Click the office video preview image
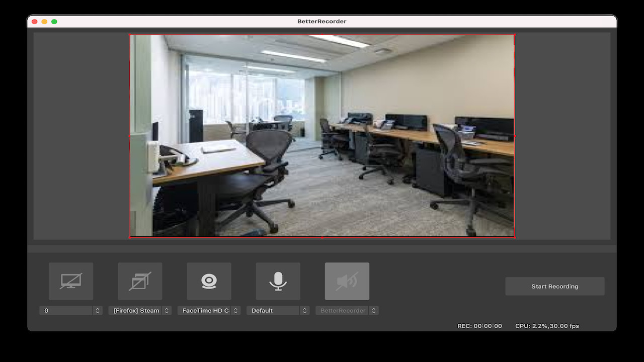 [322, 136]
